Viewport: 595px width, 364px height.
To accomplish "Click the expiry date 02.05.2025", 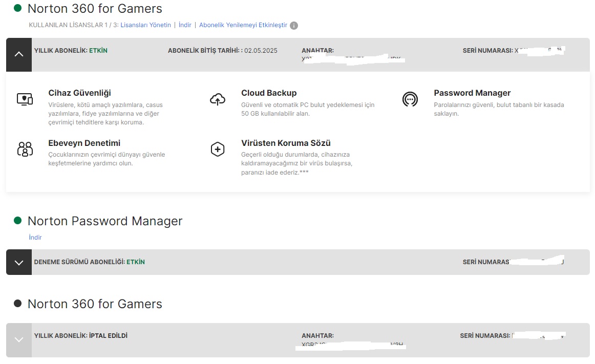I will (261, 51).
